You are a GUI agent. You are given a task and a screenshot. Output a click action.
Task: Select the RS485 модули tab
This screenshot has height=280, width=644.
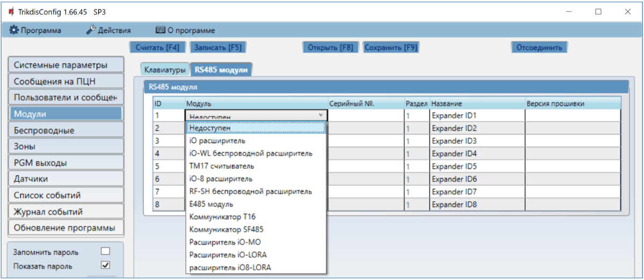pos(221,70)
